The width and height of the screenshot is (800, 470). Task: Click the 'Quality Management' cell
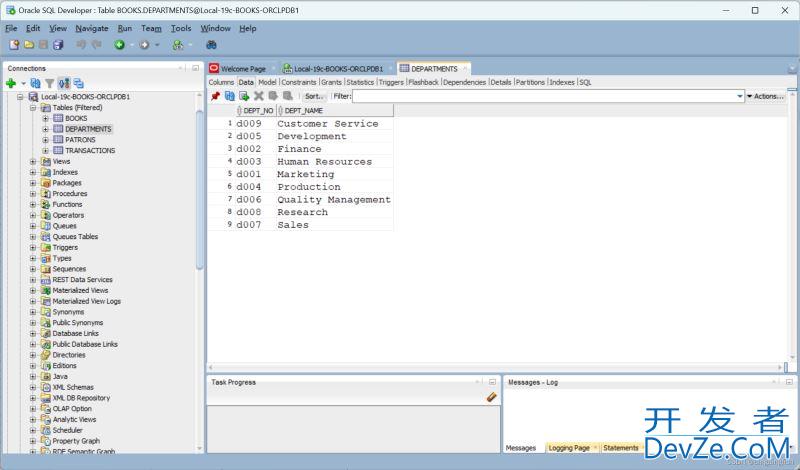(335, 200)
